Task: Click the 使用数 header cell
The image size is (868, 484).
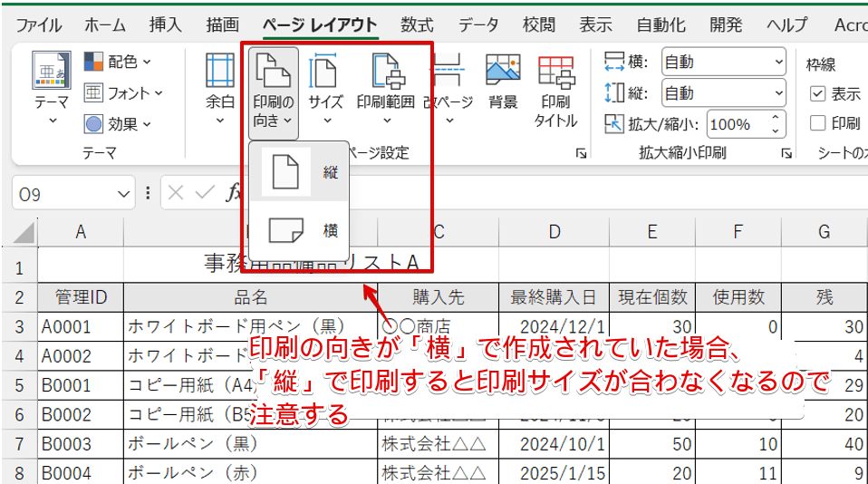Action: coord(738,297)
